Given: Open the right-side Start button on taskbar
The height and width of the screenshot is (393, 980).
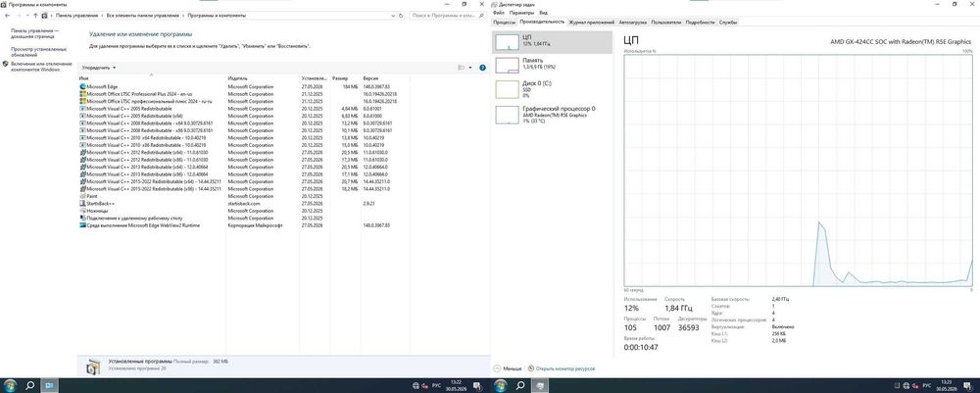Looking at the screenshot, I should 501,385.
